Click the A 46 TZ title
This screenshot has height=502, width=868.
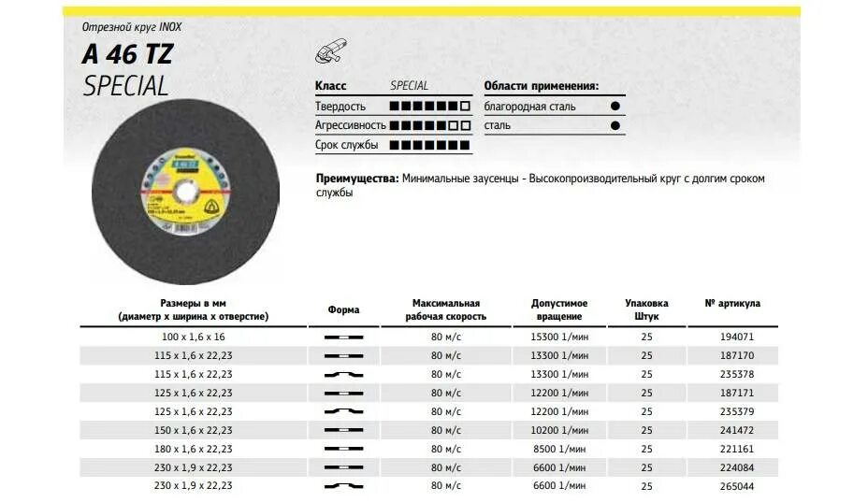(x=128, y=54)
